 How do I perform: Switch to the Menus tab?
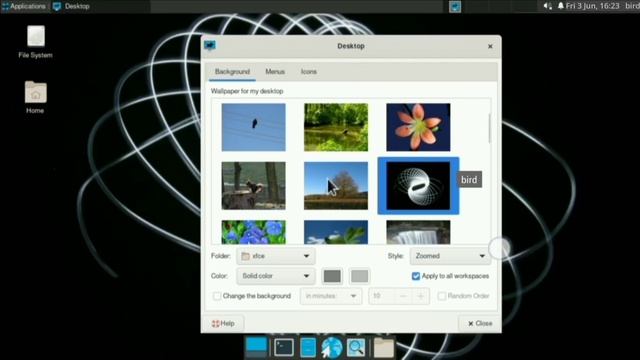pos(275,72)
